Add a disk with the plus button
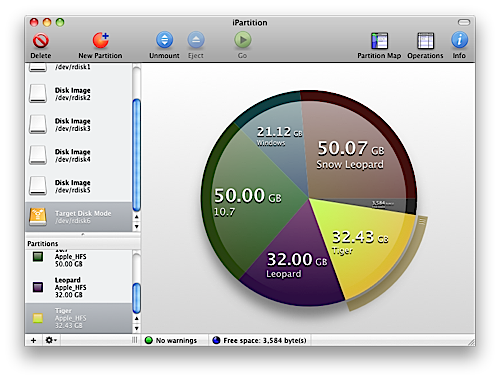The height and width of the screenshot is (380, 500). (x=33, y=340)
